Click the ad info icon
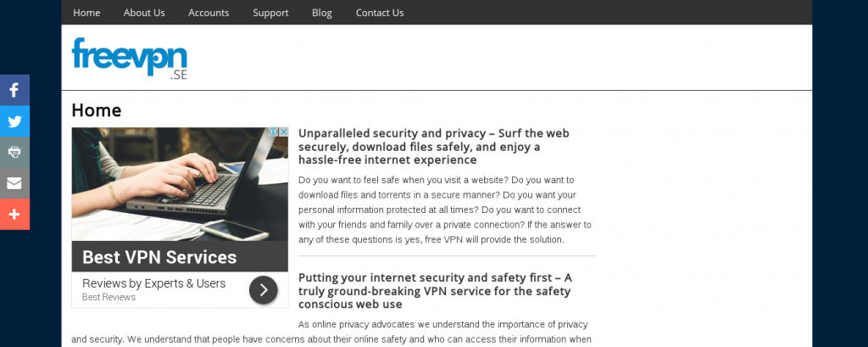The width and height of the screenshot is (868, 347). (274, 132)
